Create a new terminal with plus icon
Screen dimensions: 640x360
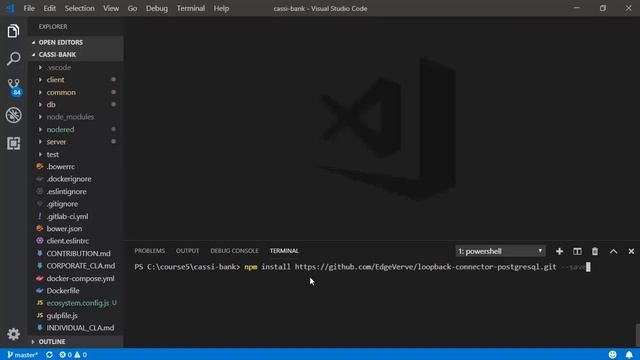(x=559, y=251)
